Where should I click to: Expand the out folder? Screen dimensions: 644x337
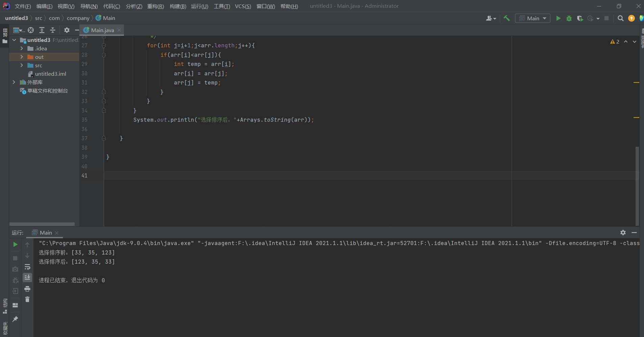pyautogui.click(x=22, y=57)
